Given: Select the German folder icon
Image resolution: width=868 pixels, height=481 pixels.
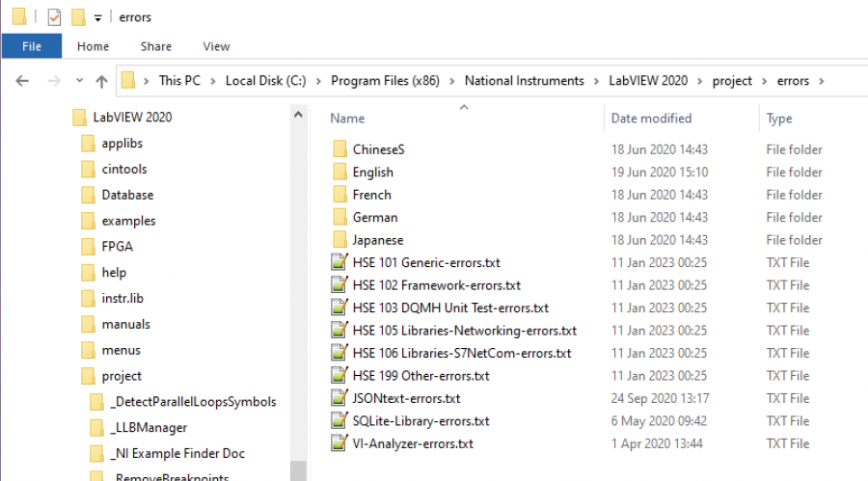Looking at the screenshot, I should (x=339, y=217).
